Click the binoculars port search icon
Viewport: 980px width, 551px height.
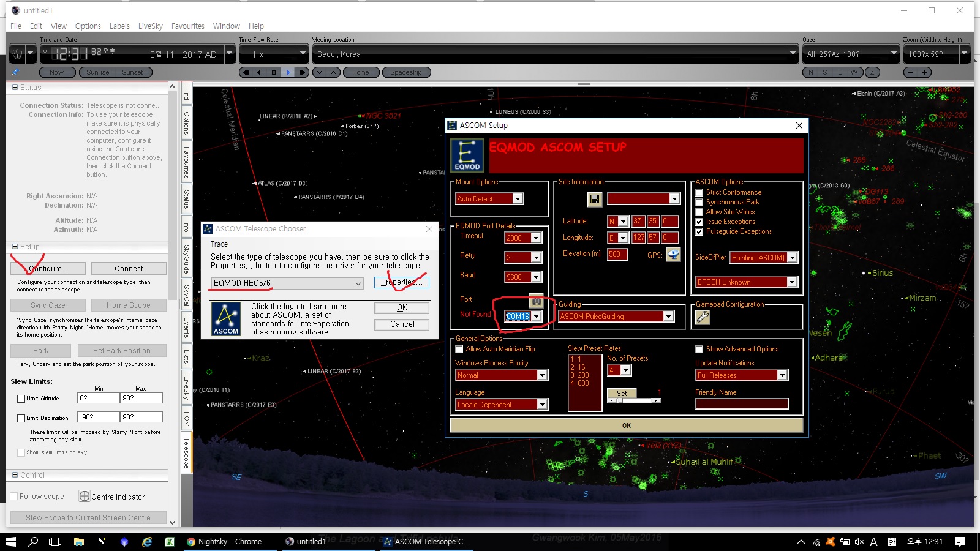pyautogui.click(x=536, y=301)
